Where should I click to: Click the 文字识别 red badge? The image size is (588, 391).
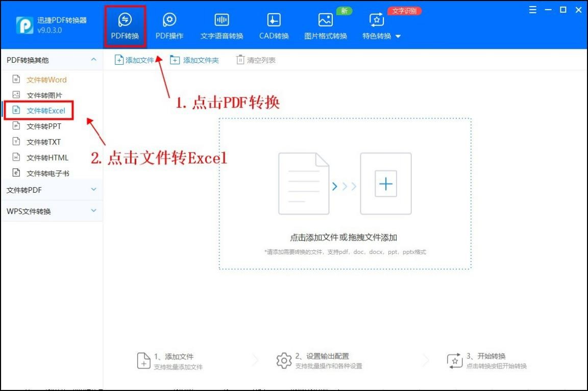[404, 11]
